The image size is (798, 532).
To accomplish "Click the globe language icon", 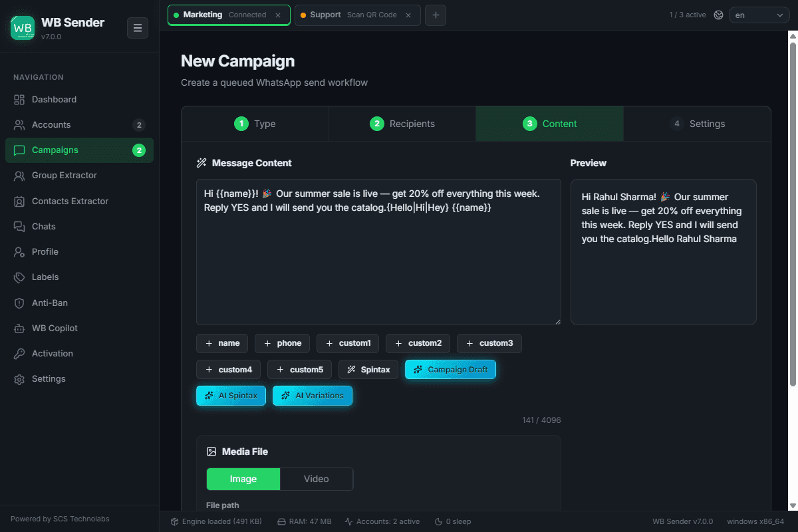I will coord(718,15).
